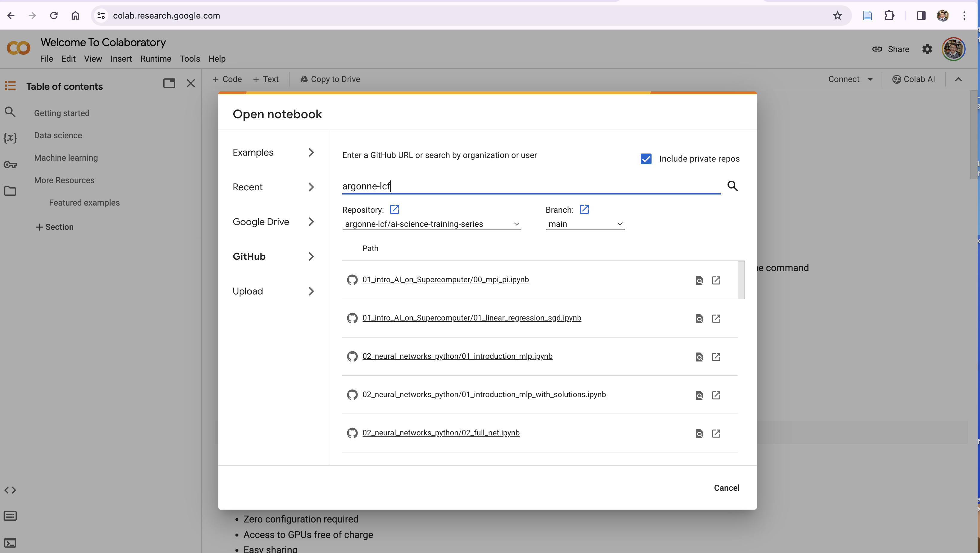Click the GitHub URL search field

click(531, 186)
